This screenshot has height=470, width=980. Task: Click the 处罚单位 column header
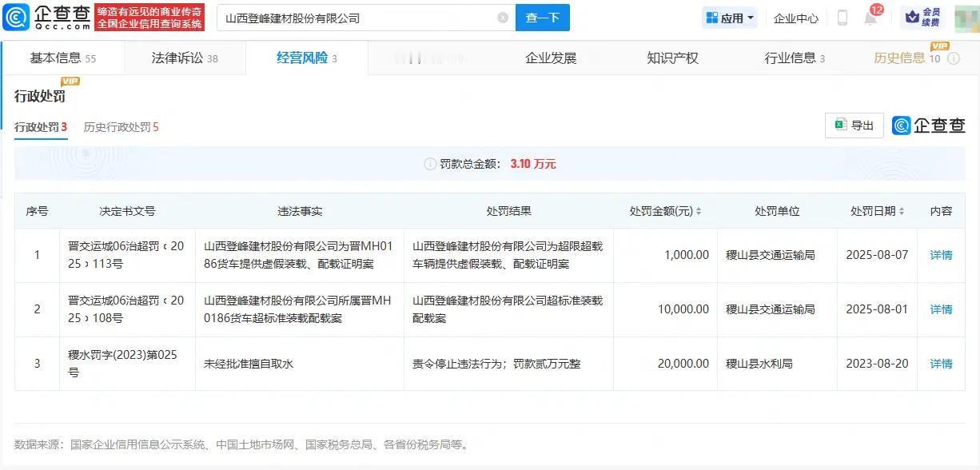click(x=777, y=211)
